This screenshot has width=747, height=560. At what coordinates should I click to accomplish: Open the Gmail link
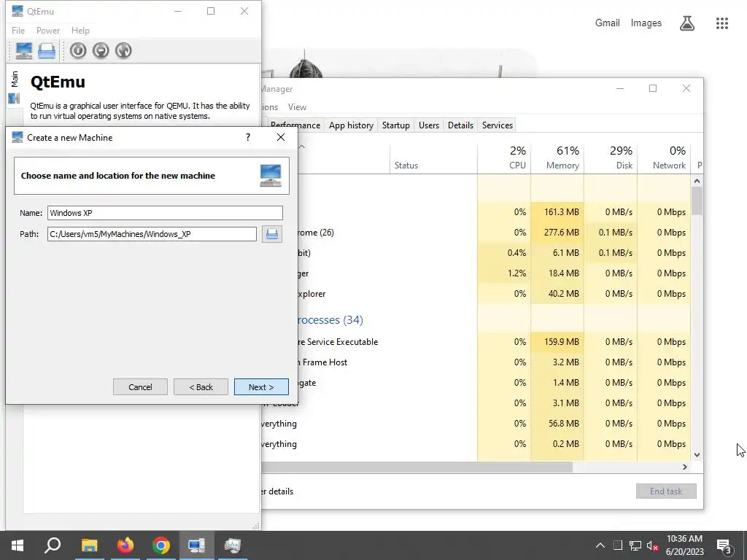[608, 23]
